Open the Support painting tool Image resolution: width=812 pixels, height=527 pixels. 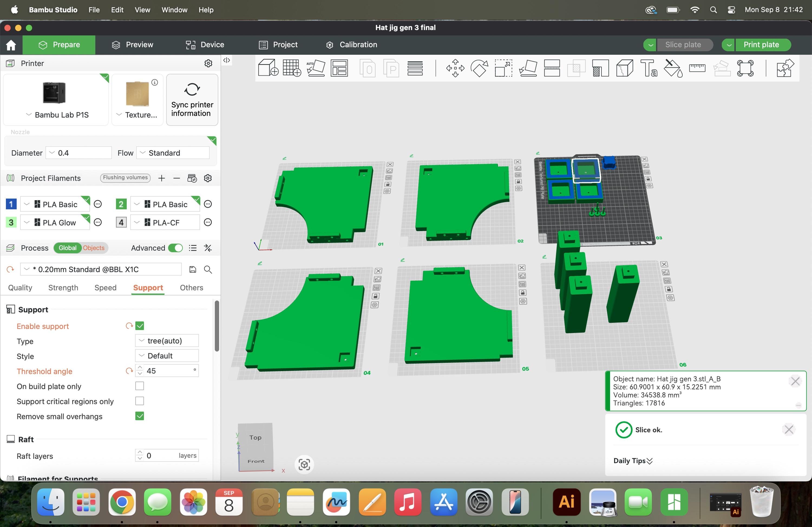pos(600,68)
